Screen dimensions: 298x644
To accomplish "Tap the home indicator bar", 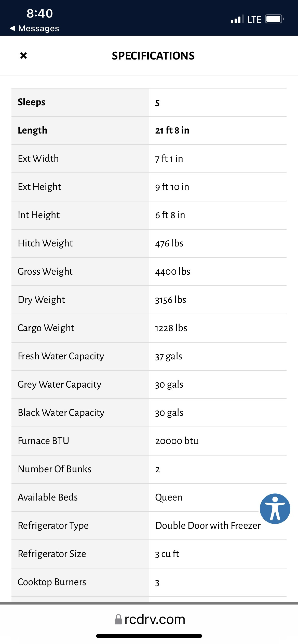I will [x=149, y=636].
